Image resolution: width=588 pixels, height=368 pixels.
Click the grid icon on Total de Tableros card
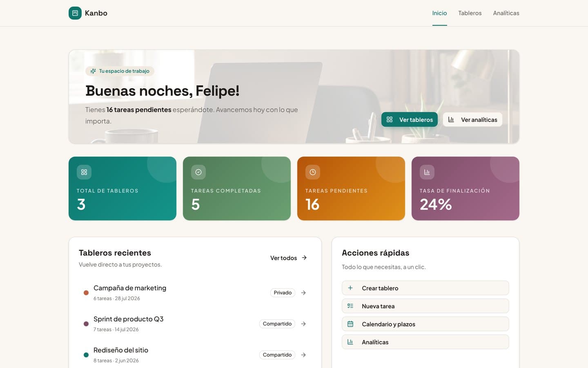pos(84,172)
